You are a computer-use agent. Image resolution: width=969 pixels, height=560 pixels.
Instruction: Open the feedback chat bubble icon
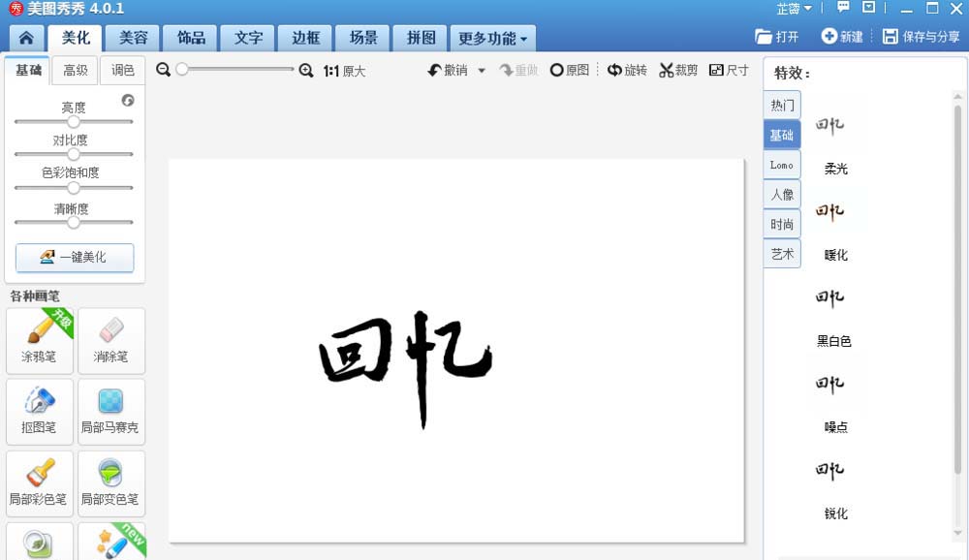(x=843, y=8)
